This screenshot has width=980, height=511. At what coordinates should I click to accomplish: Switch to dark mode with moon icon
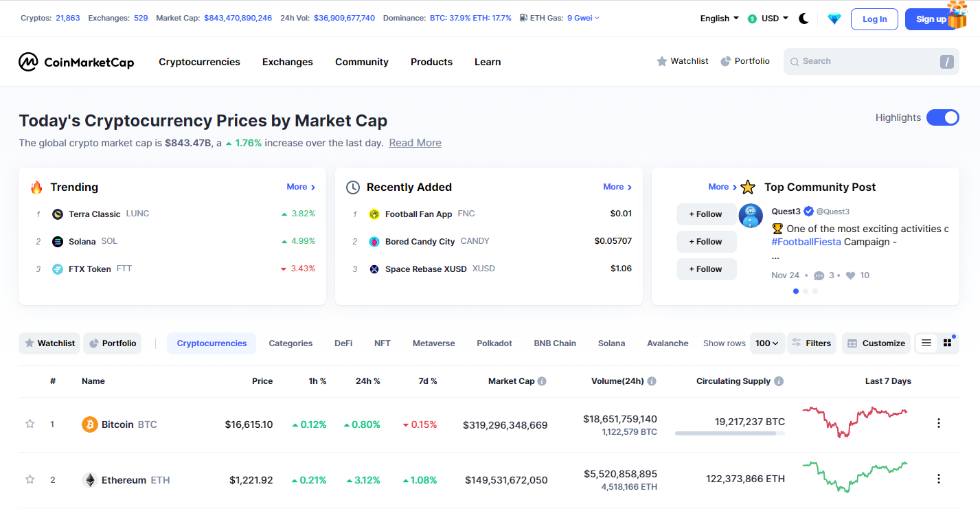(804, 19)
